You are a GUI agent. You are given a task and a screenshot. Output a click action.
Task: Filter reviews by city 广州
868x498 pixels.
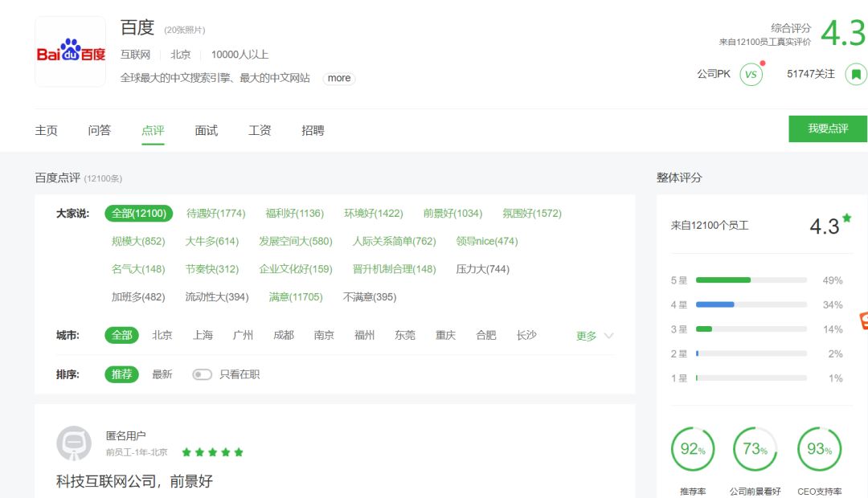point(243,335)
